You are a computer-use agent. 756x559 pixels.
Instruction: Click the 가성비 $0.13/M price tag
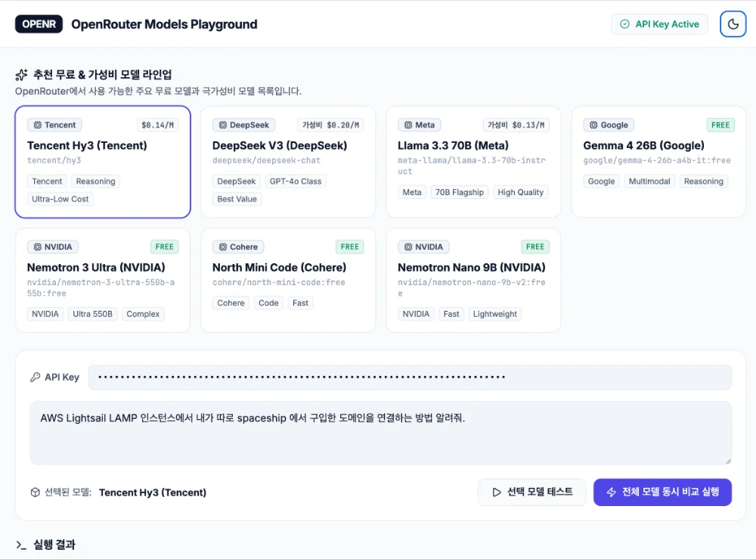tap(516, 125)
